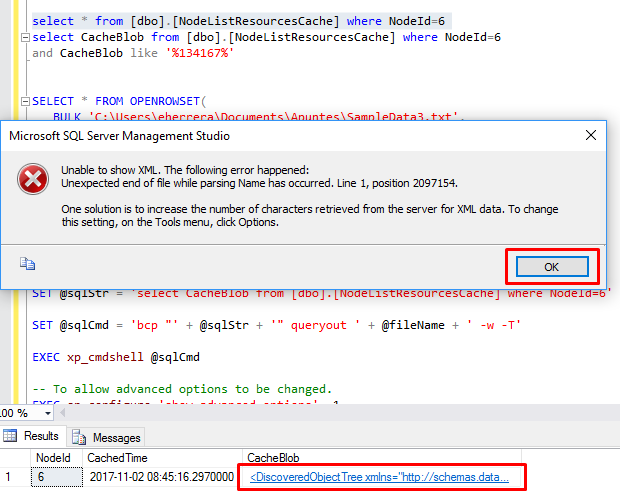Copy error message via dialog copy icon
This screenshot has width=620, height=501.
tap(27, 263)
